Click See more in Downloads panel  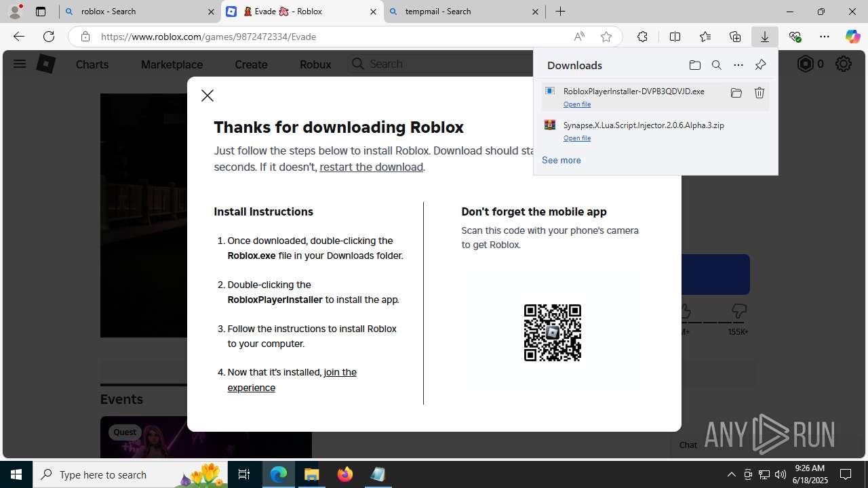click(561, 160)
